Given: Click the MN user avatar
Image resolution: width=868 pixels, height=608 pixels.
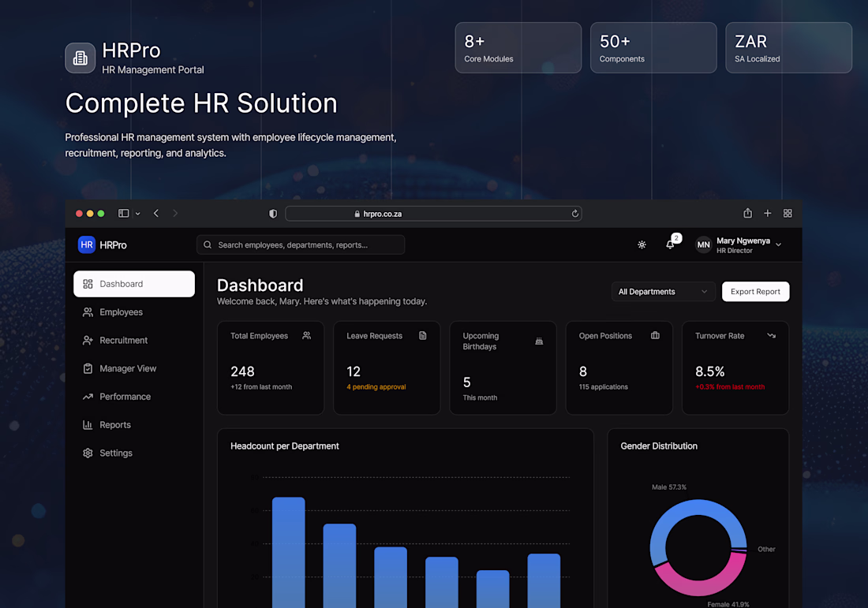Looking at the screenshot, I should click(x=703, y=244).
